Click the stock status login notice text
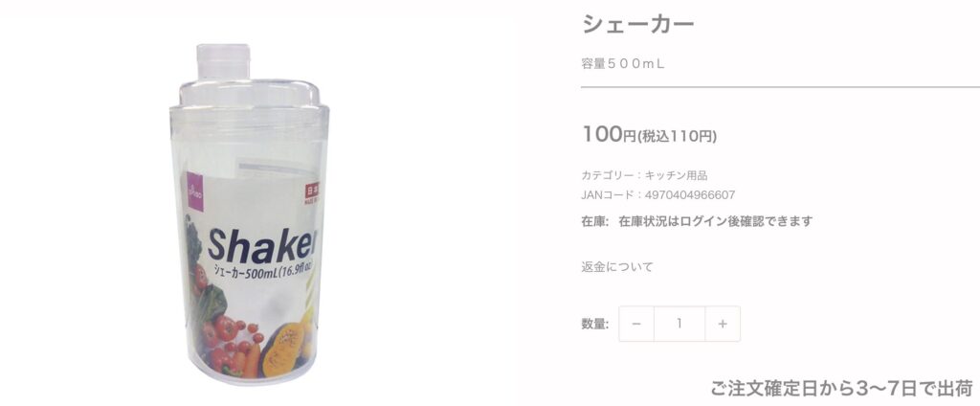The width and height of the screenshot is (980, 406). tap(716, 221)
